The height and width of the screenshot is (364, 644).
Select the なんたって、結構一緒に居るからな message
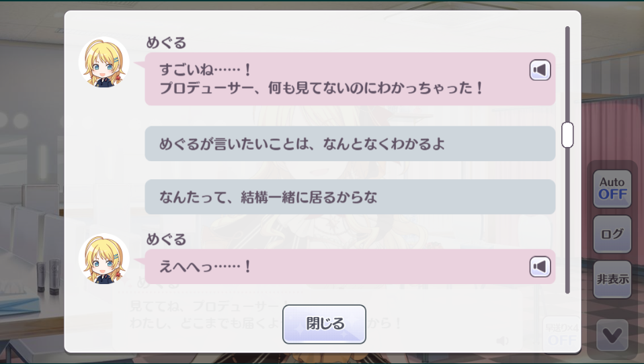(x=350, y=197)
